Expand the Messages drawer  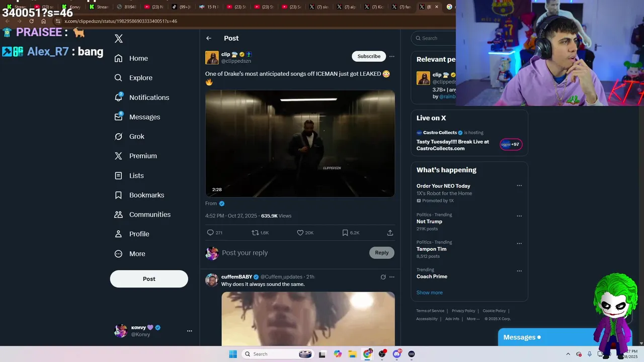tap(546, 337)
